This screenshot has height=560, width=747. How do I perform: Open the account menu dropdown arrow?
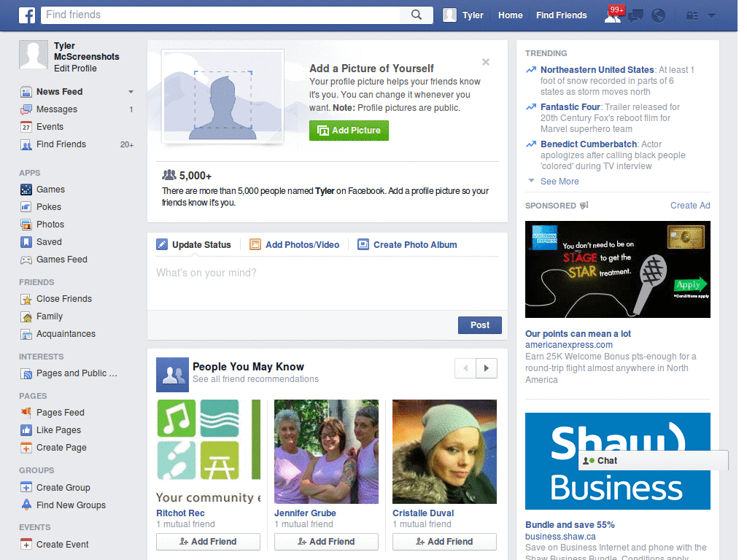point(711,16)
